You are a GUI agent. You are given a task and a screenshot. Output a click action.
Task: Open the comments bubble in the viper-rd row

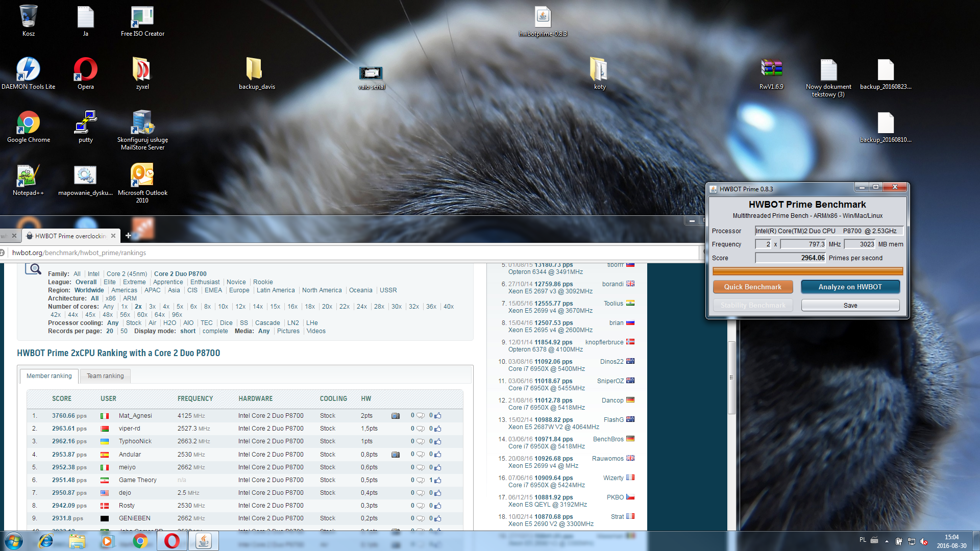pyautogui.click(x=421, y=429)
